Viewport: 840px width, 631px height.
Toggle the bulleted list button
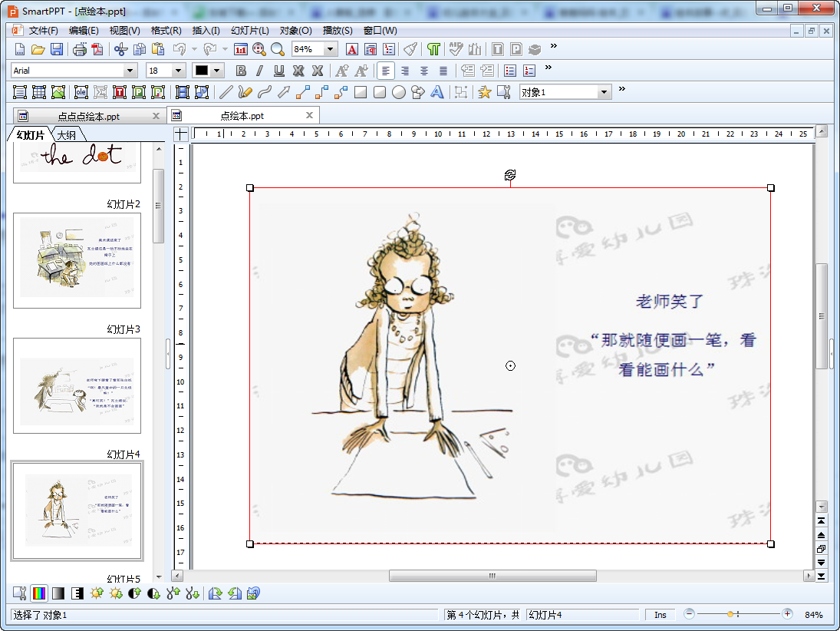click(510, 71)
